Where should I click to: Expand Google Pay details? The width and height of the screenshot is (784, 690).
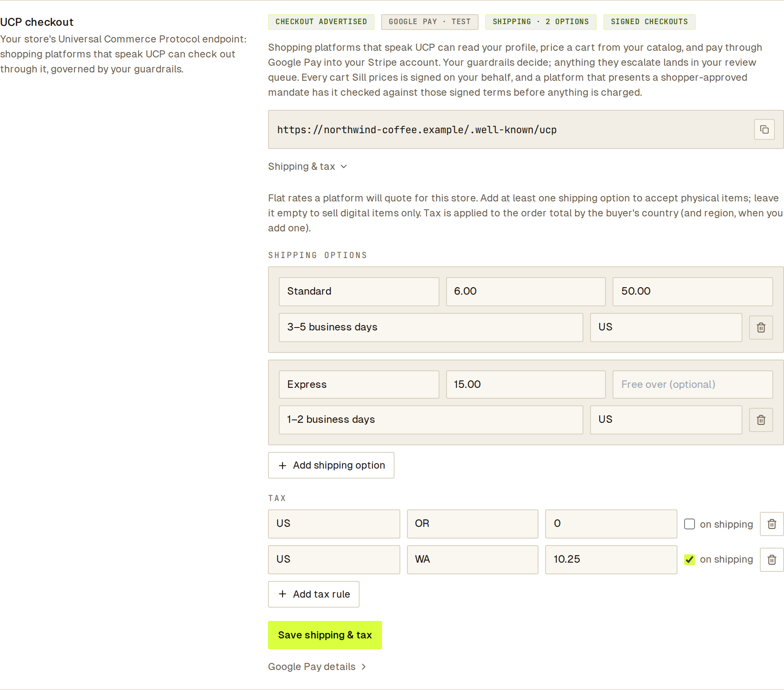pyautogui.click(x=317, y=667)
